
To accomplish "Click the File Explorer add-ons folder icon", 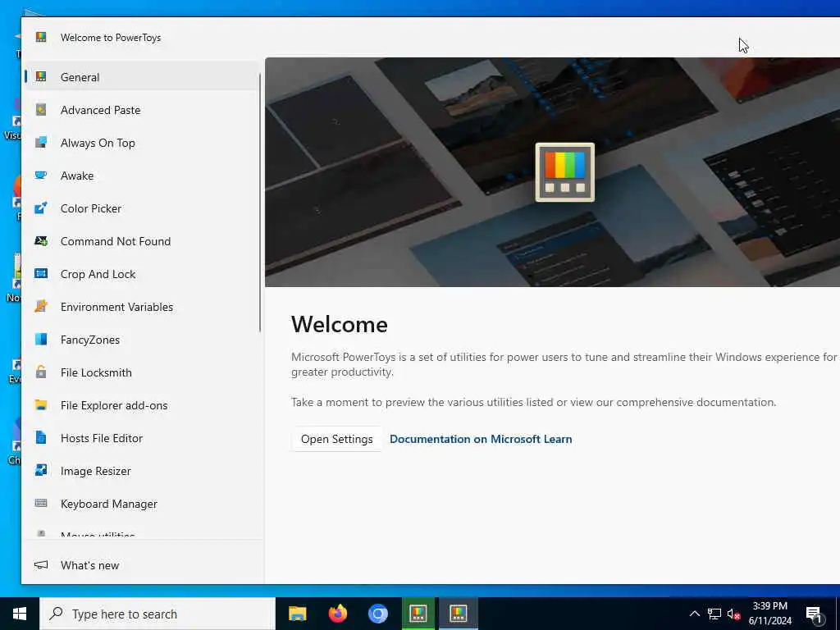I will point(41,405).
